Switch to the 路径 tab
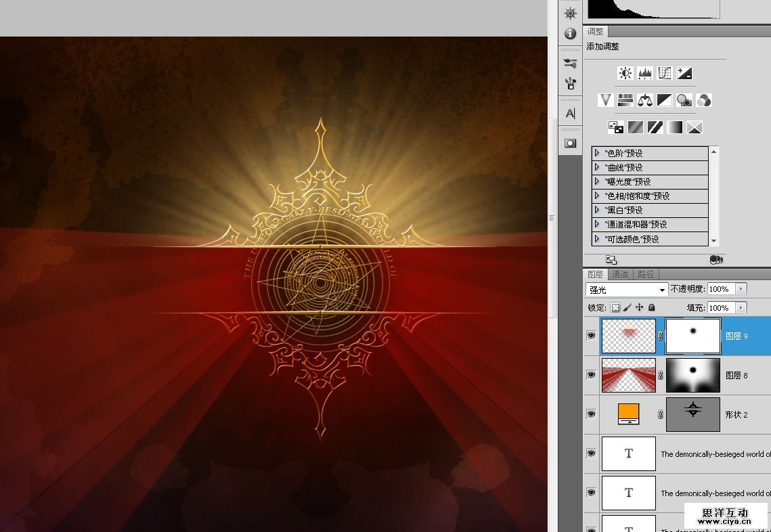This screenshot has width=771, height=532. (x=646, y=274)
